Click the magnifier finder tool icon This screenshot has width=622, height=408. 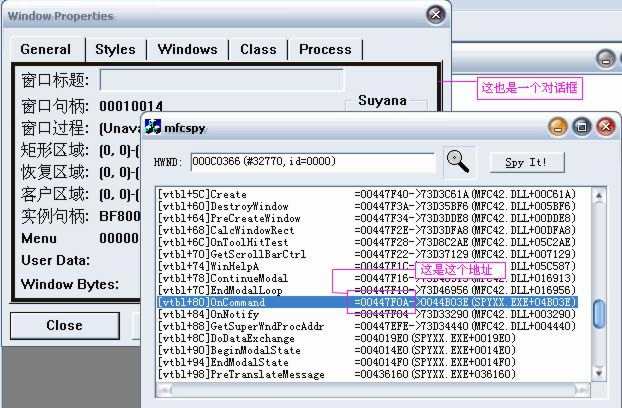458,161
